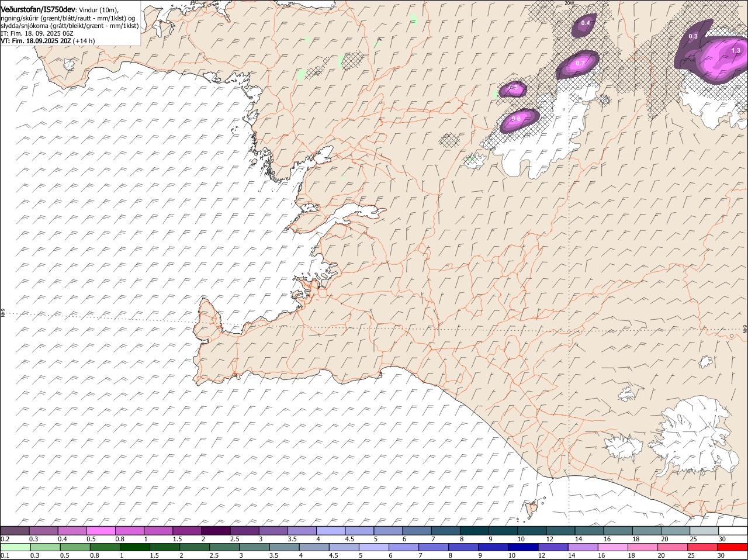Image resolution: width=748 pixels, height=560 pixels.
Task: Select snow legend swatch for 25–30
Action: click(704, 531)
